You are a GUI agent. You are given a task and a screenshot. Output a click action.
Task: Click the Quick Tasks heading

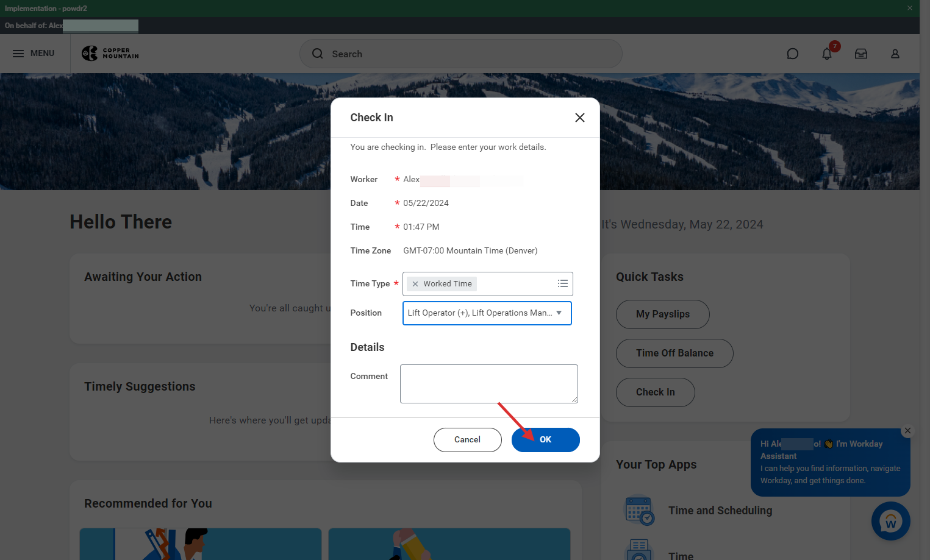pyautogui.click(x=649, y=277)
